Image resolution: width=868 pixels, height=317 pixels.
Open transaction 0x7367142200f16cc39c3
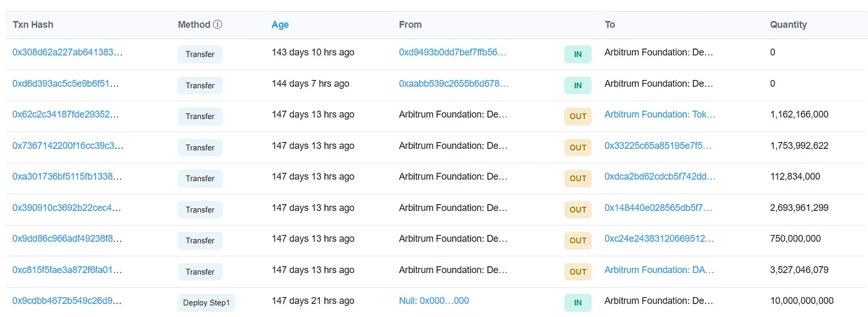[68, 146]
